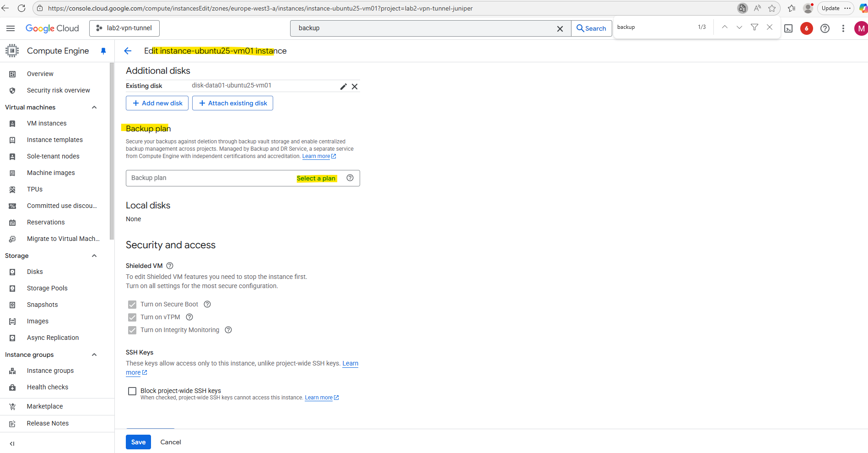Image resolution: width=868 pixels, height=453 pixels.
Task: Open Block project-wide keys Learn more link
Action: [322, 398]
